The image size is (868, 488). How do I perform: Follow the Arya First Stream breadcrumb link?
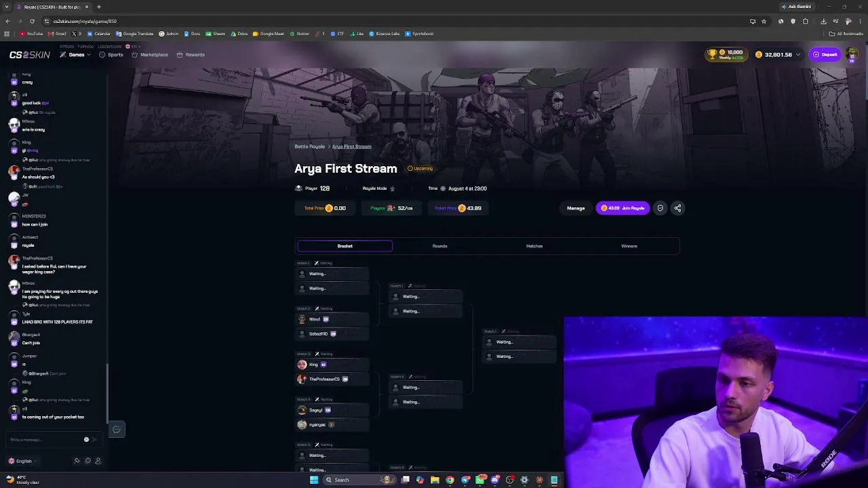[351, 146]
